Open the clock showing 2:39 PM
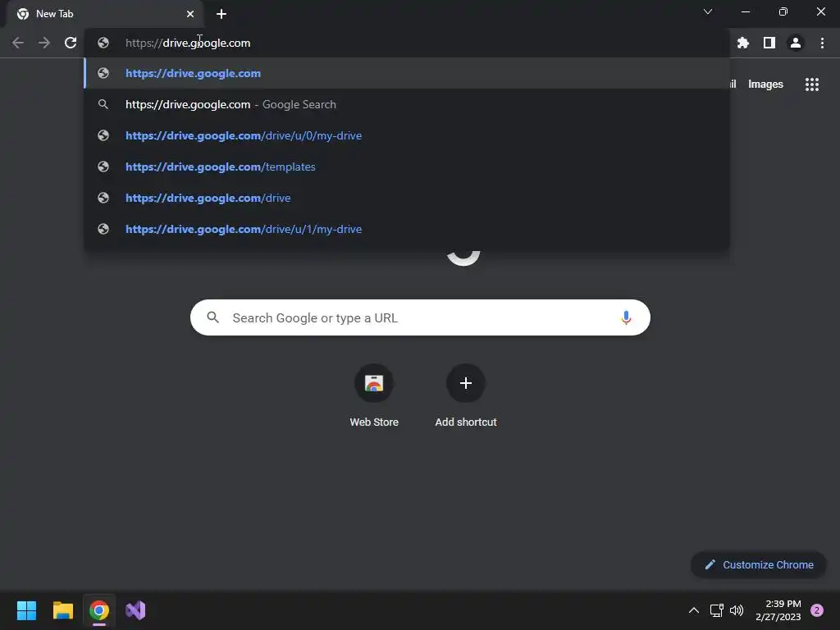This screenshot has height=630, width=840. tap(778, 610)
